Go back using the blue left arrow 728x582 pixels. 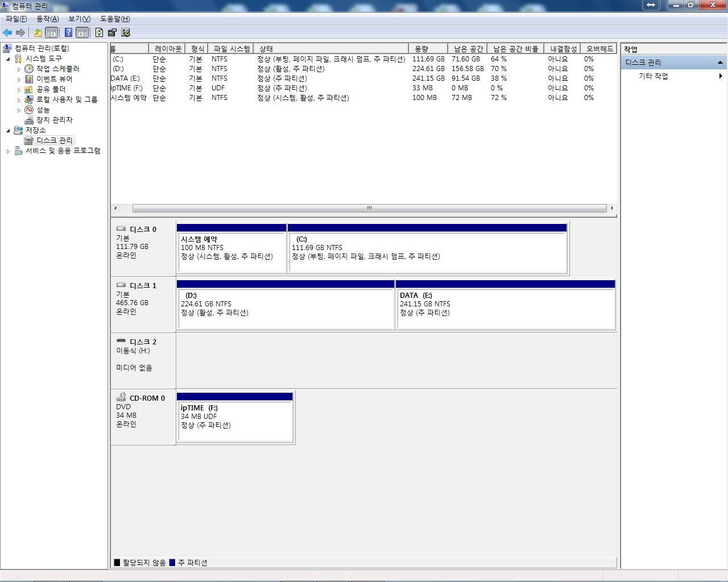pos(7,33)
